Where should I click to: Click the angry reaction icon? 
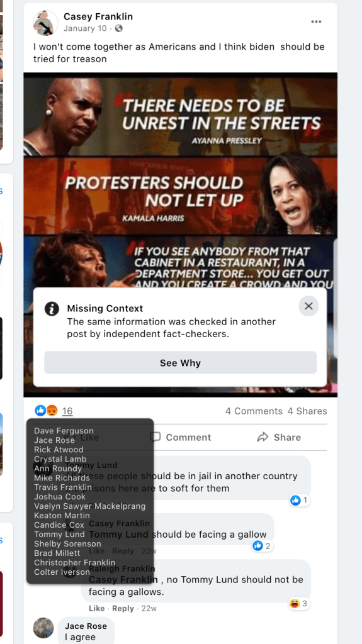click(x=52, y=410)
